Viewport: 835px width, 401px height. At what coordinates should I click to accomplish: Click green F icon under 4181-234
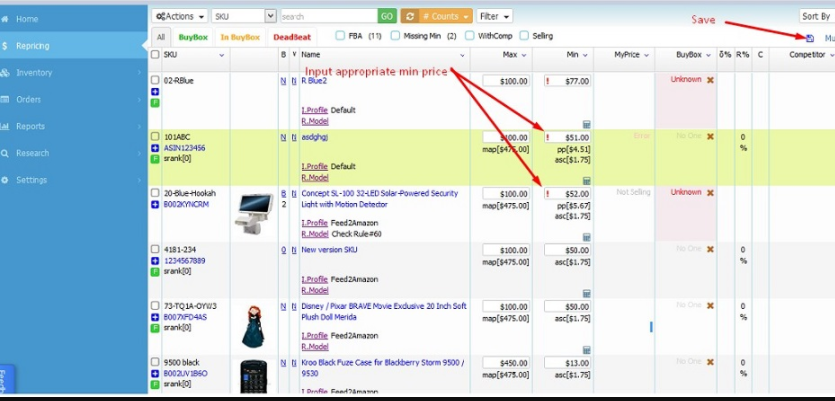(155, 271)
